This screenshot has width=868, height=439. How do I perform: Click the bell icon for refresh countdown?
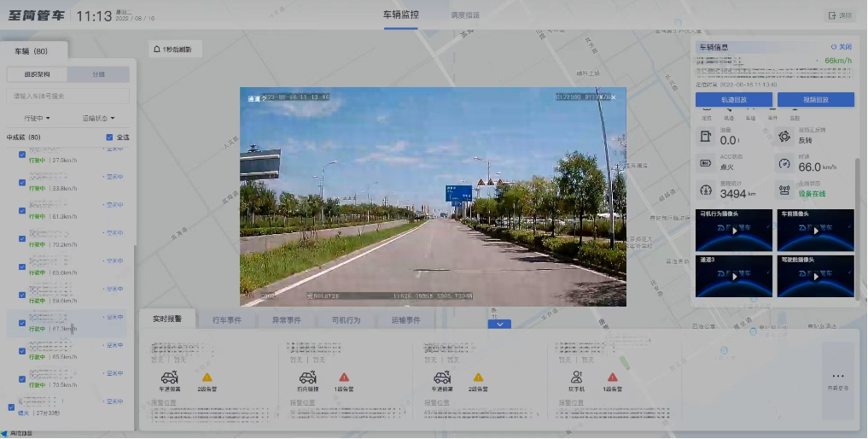point(157,50)
